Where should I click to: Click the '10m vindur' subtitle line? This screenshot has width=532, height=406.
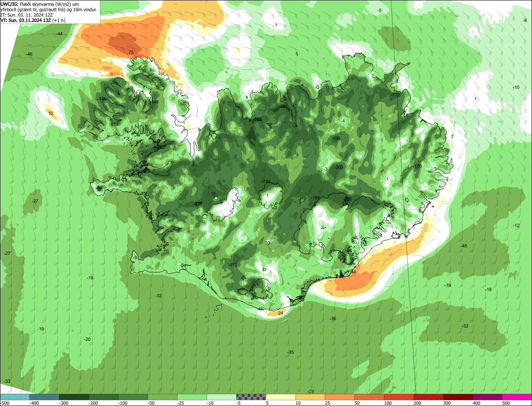49,9
